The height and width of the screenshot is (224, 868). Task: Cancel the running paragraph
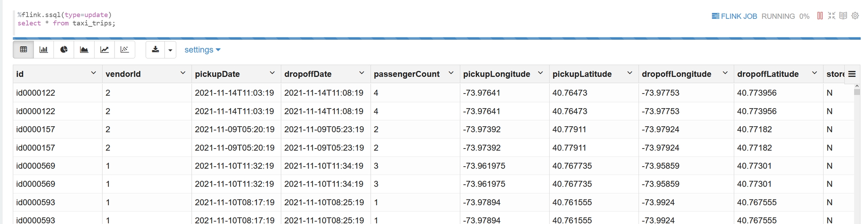pos(820,16)
